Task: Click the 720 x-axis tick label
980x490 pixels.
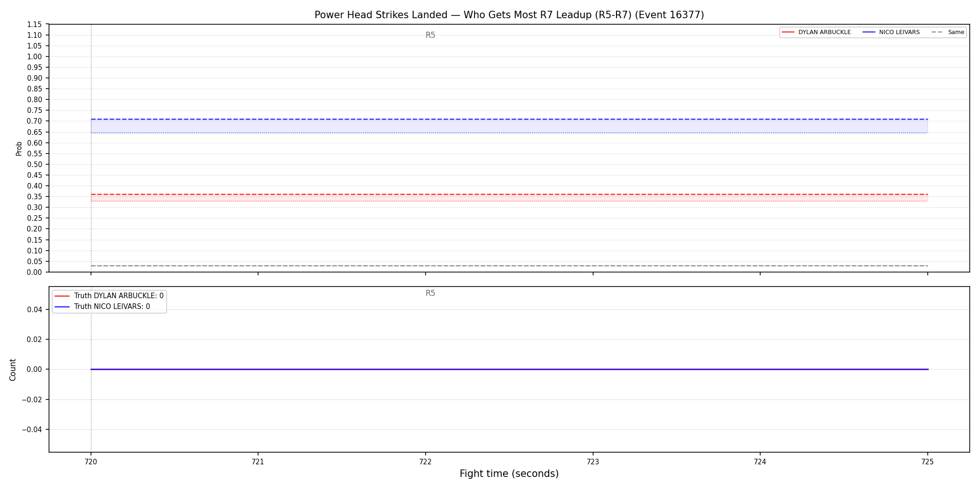Action: (91, 462)
